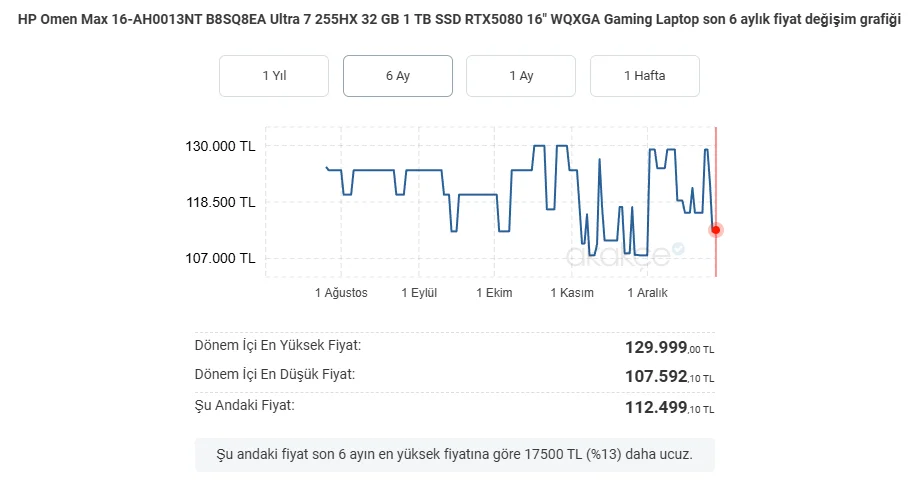Click the Dönem İçi En Yüksek Fiyat label
Viewport: 922px width, 481px height.
(277, 345)
